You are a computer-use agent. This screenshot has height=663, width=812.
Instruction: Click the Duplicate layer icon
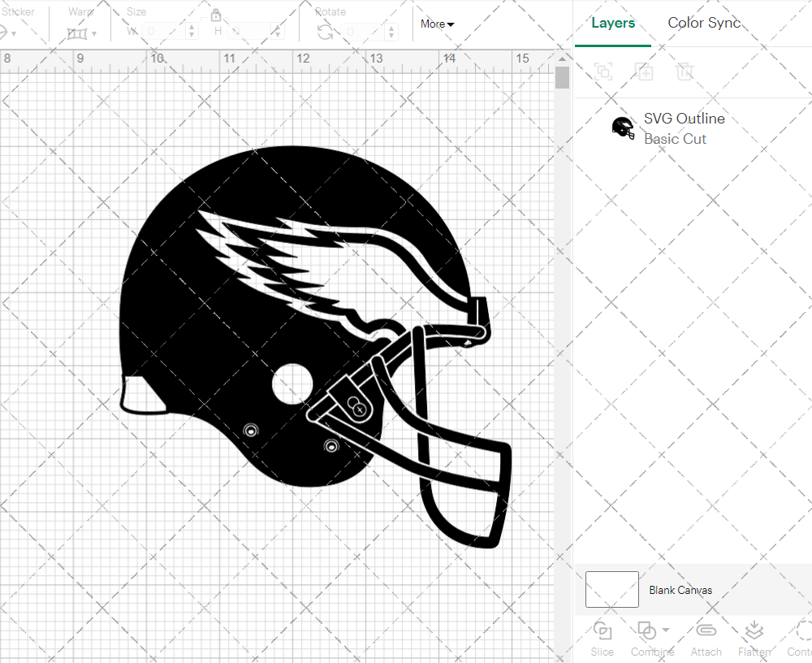pos(645,71)
